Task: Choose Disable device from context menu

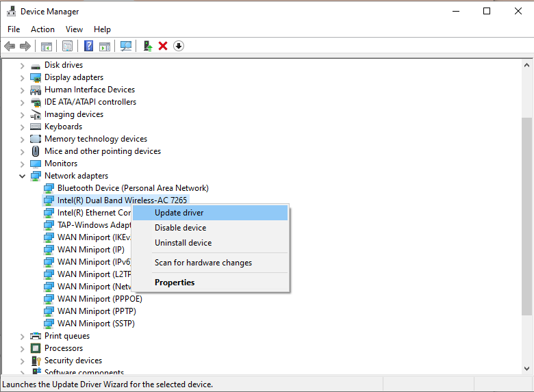Action: tap(210, 228)
